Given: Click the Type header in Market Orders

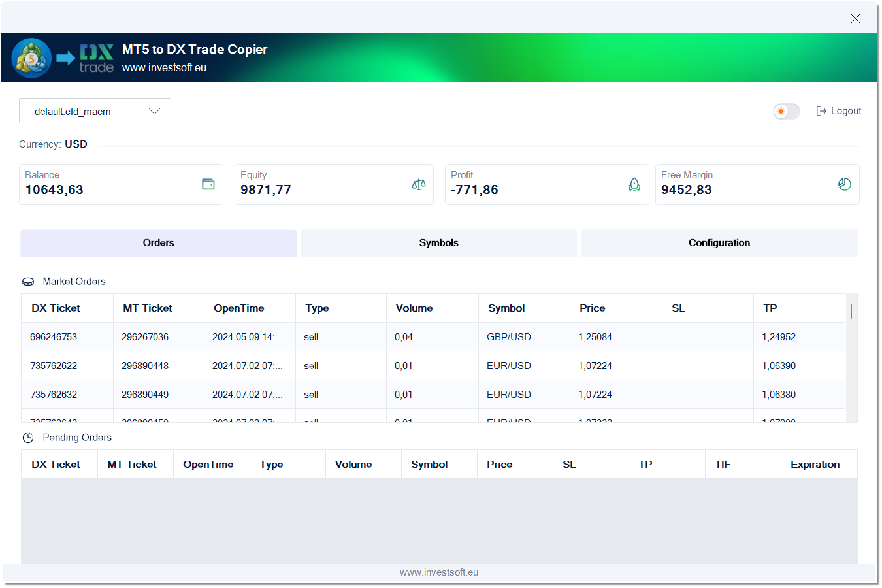Looking at the screenshot, I should tap(341, 308).
